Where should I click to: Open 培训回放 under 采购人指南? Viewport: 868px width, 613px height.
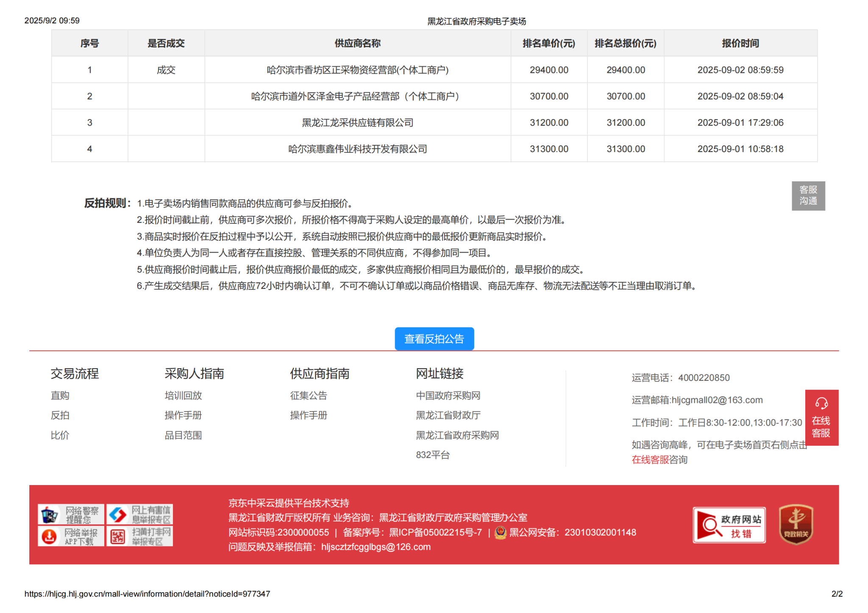183,396
